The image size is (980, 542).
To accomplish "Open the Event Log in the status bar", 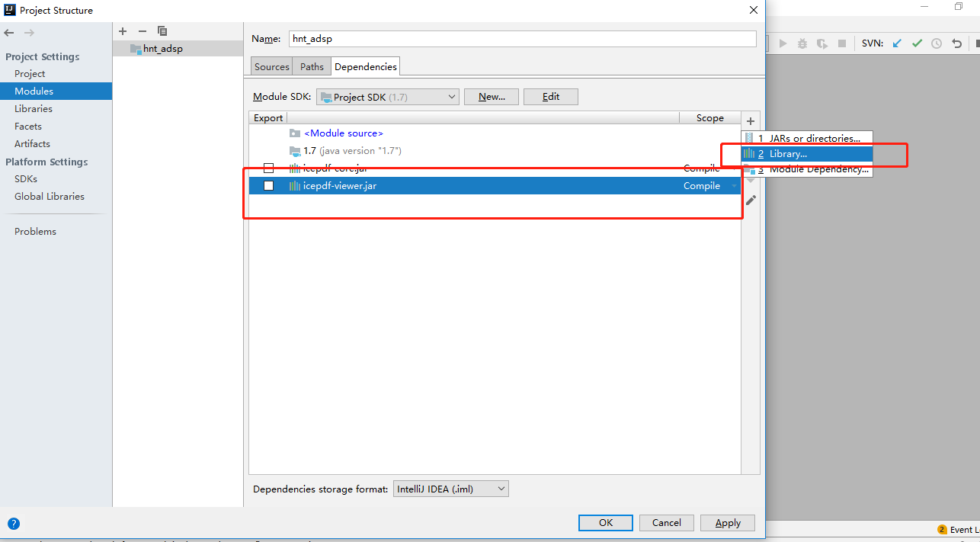I will [x=958, y=529].
